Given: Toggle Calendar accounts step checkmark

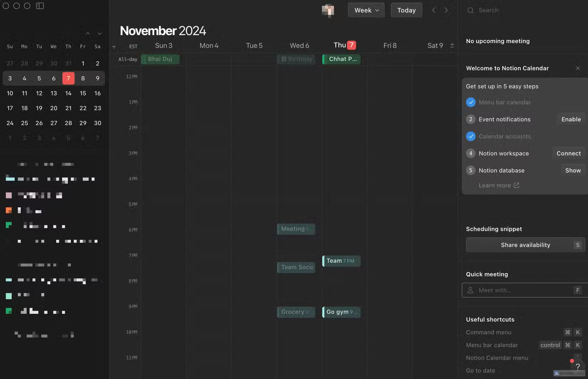Looking at the screenshot, I should 471,136.
